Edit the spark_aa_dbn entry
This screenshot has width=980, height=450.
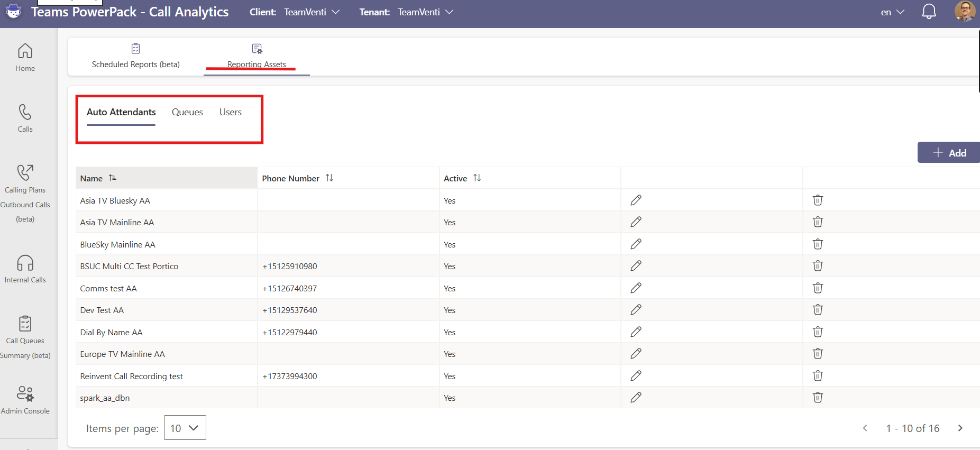[x=636, y=398]
